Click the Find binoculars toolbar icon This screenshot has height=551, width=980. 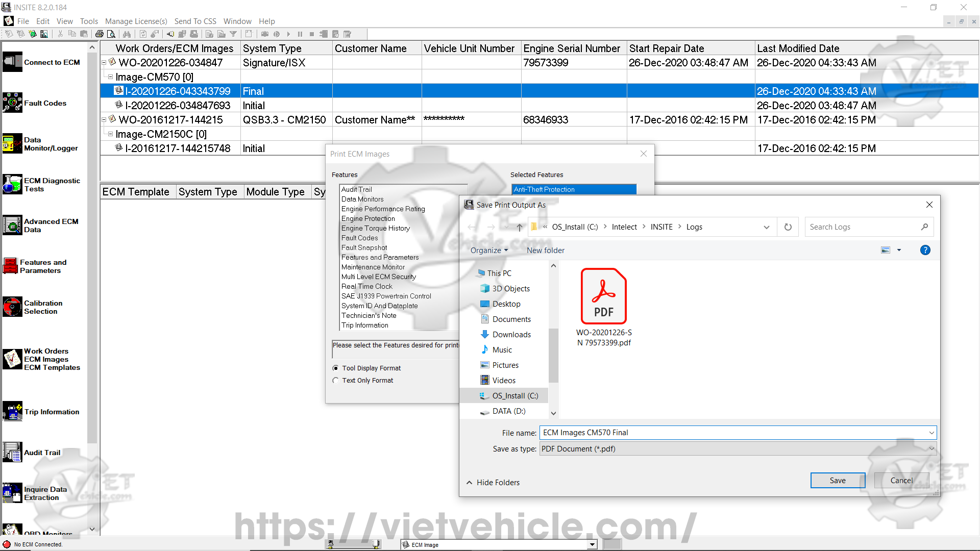point(127,34)
